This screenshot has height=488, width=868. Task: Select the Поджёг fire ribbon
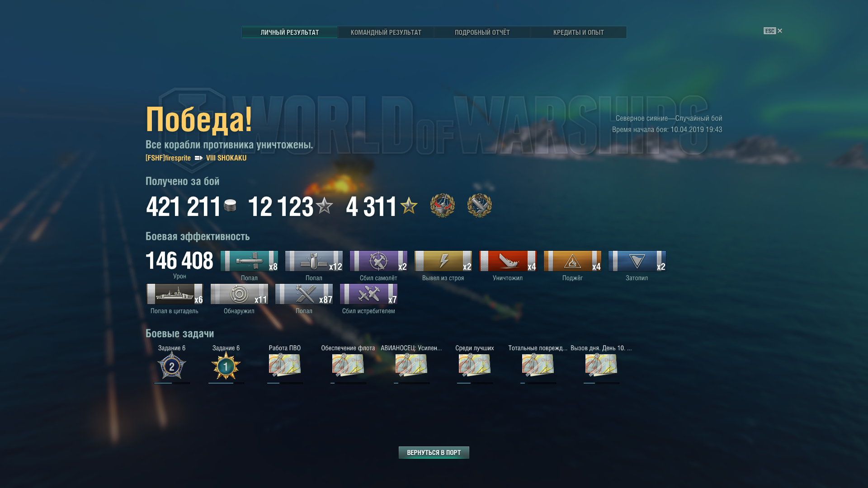click(572, 261)
